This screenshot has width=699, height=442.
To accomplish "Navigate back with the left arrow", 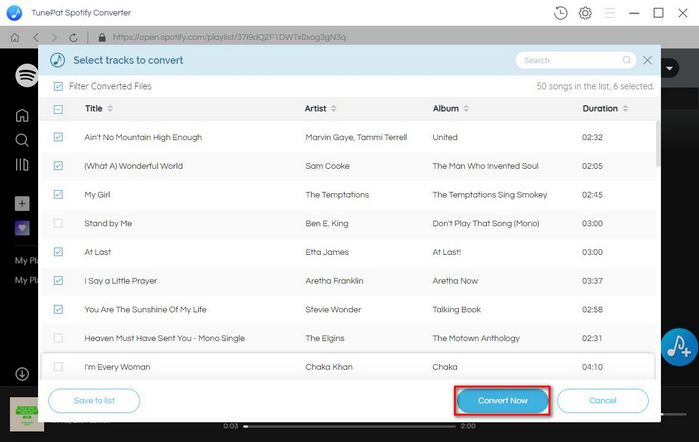I will click(36, 37).
